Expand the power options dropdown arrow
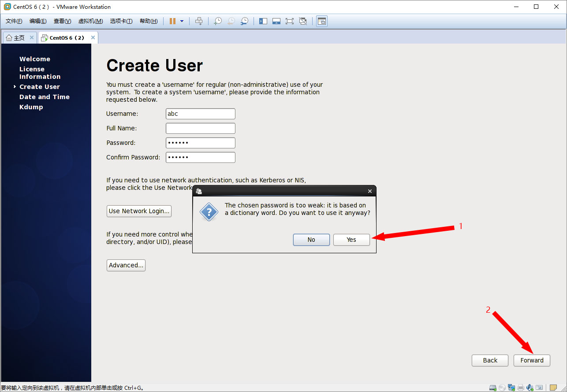The width and height of the screenshot is (567, 392). pyautogui.click(x=182, y=21)
